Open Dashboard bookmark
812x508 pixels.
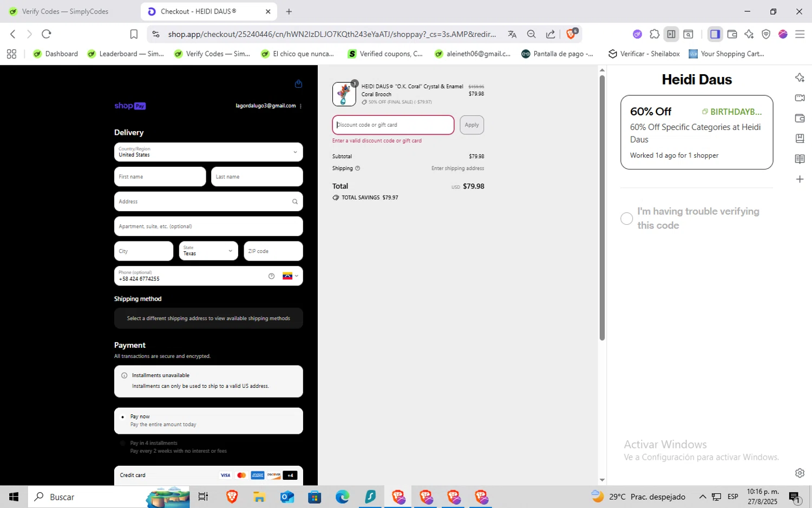point(56,54)
